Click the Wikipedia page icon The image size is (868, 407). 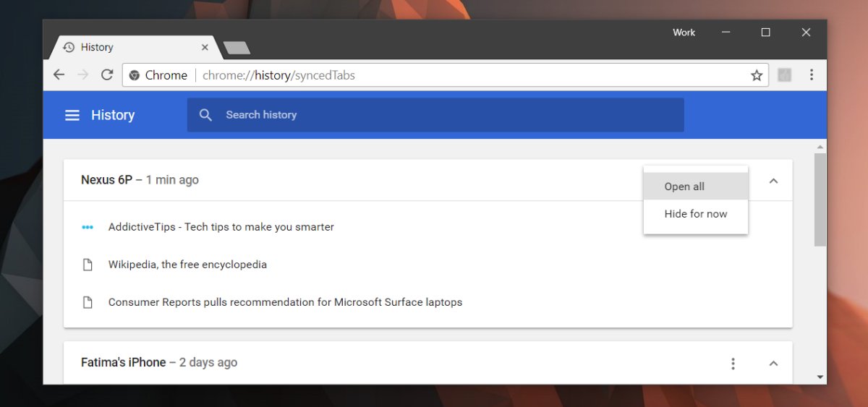[x=88, y=265]
